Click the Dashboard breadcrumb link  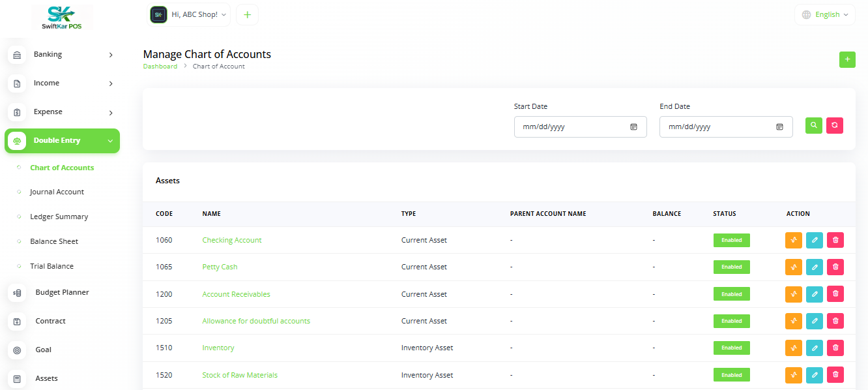click(x=160, y=67)
